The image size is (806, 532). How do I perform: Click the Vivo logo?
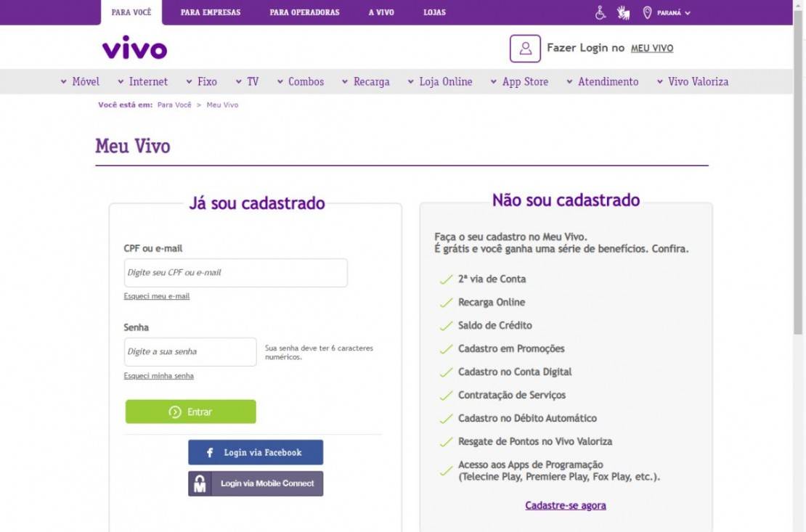point(135,49)
